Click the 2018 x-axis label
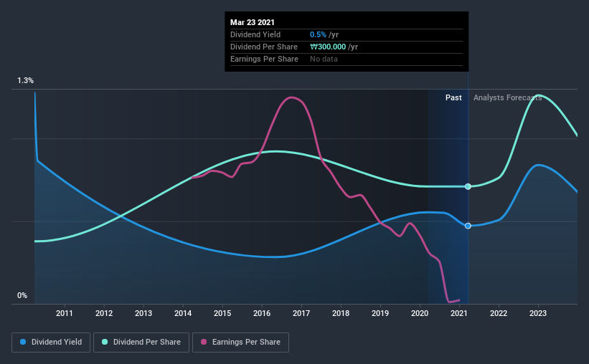The width and height of the screenshot is (589, 364). click(341, 313)
